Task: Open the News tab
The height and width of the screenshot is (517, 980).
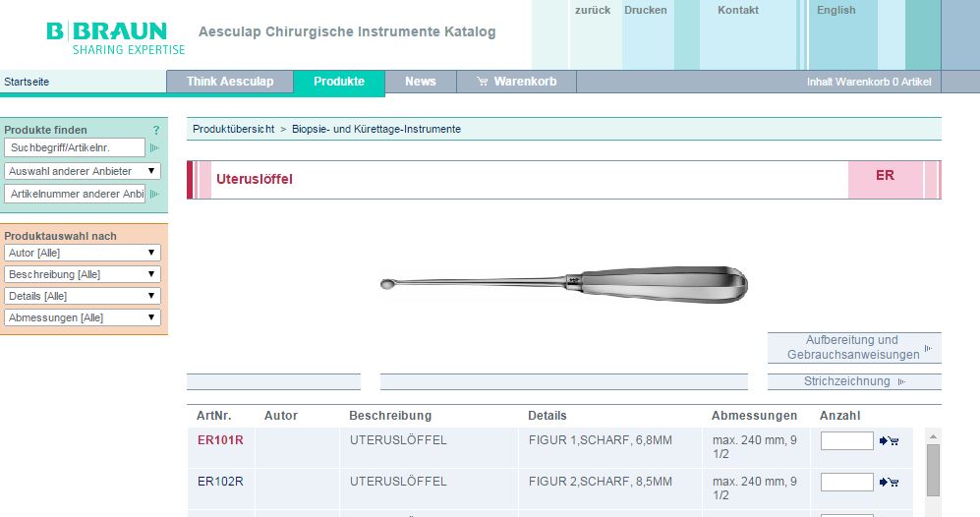Action: (x=420, y=82)
